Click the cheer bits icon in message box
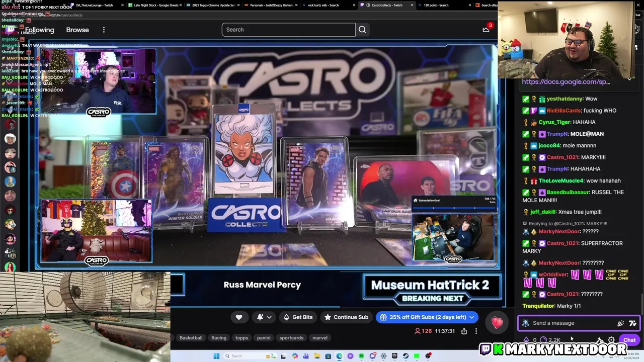This screenshot has width=644, height=362. pyautogui.click(x=620, y=323)
